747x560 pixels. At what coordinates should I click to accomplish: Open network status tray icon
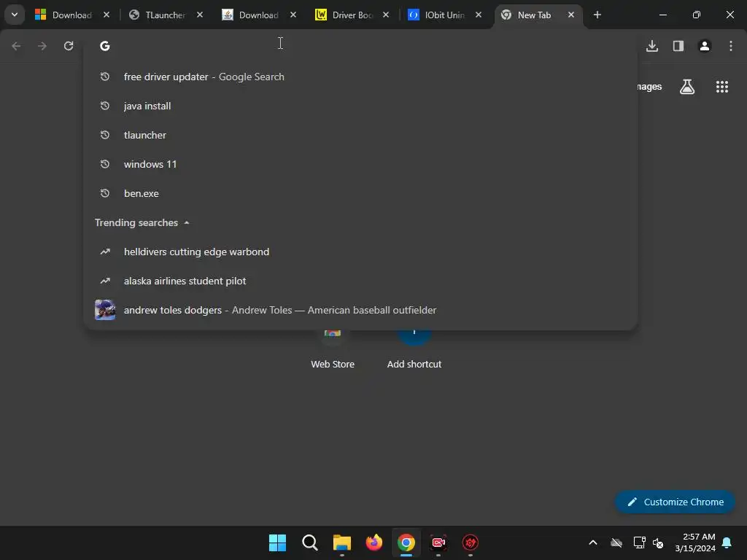[639, 542]
